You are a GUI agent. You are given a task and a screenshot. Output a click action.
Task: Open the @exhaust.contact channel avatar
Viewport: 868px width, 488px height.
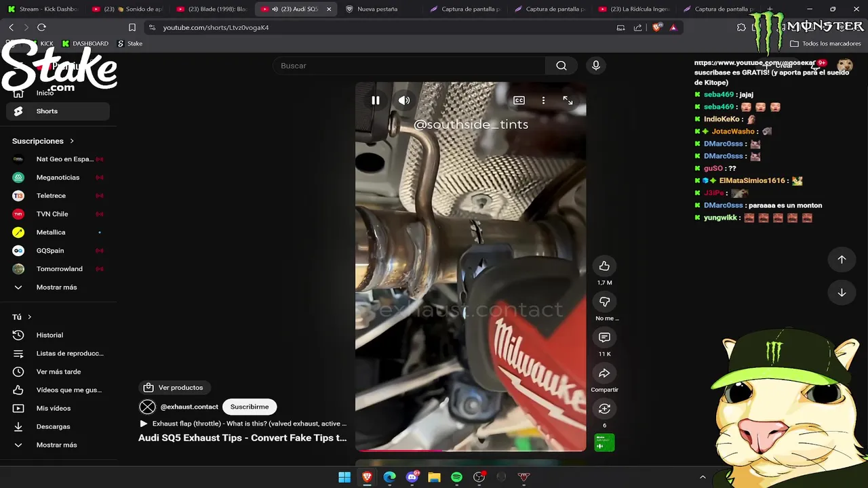tap(147, 407)
